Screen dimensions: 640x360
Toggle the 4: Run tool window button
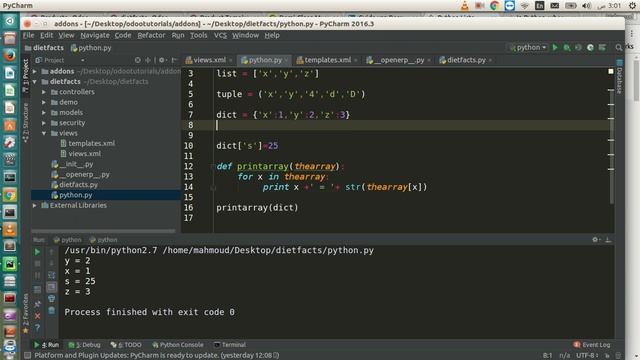(46, 345)
